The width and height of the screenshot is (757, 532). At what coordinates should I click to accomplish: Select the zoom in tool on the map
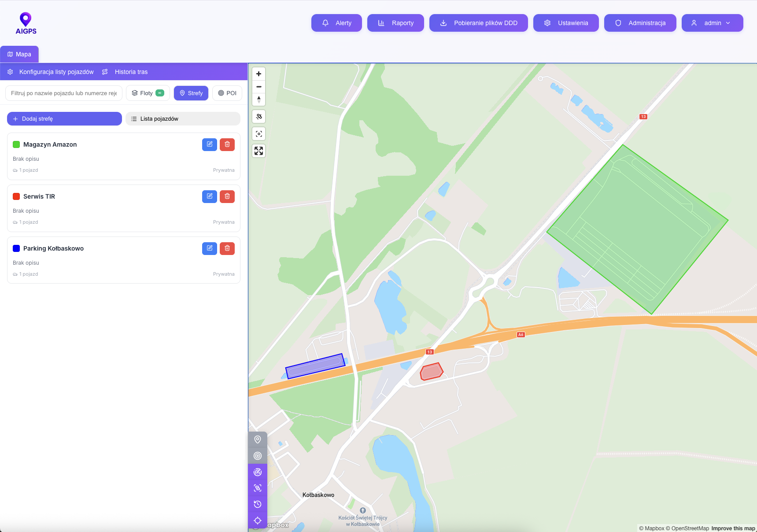pyautogui.click(x=259, y=74)
